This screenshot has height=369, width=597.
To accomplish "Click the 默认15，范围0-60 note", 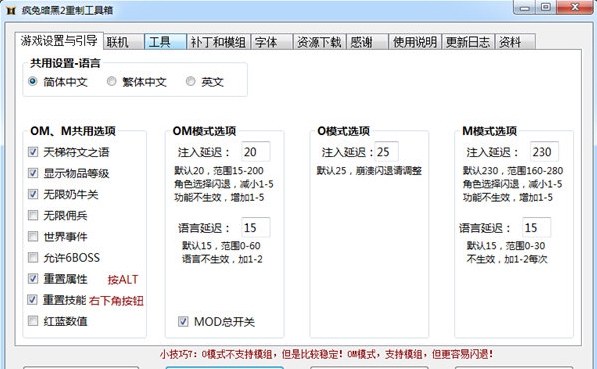I will pyautogui.click(x=221, y=246).
